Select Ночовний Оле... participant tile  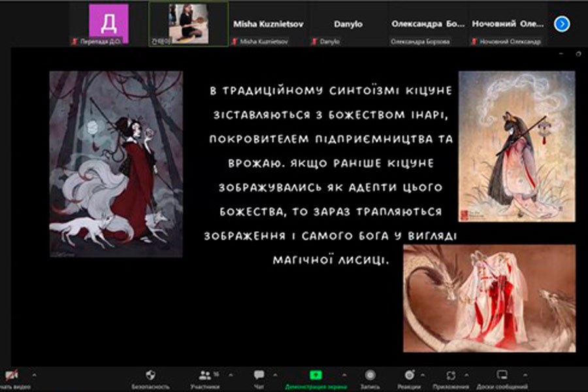[x=508, y=24]
